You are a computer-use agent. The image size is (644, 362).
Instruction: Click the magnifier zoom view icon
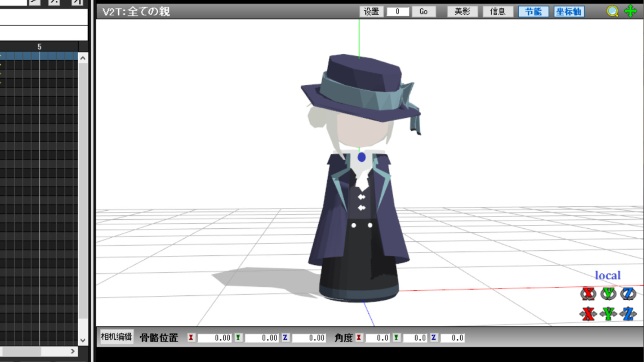tap(612, 12)
